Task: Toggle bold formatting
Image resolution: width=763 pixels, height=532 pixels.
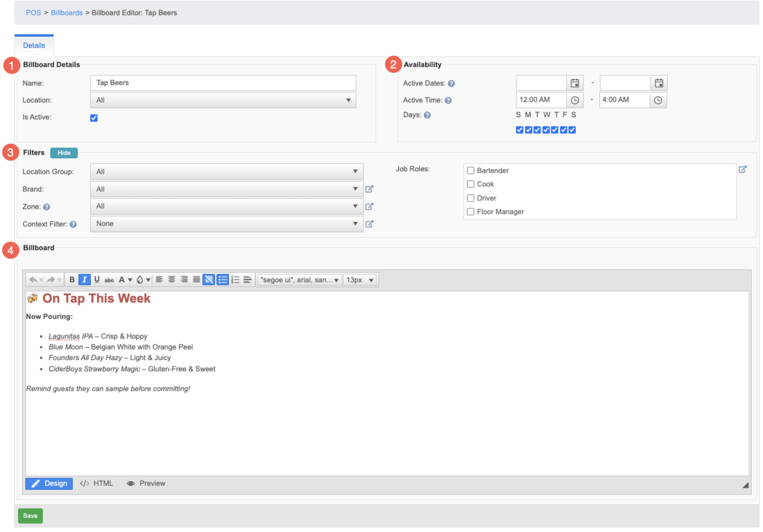Action: [x=72, y=280]
